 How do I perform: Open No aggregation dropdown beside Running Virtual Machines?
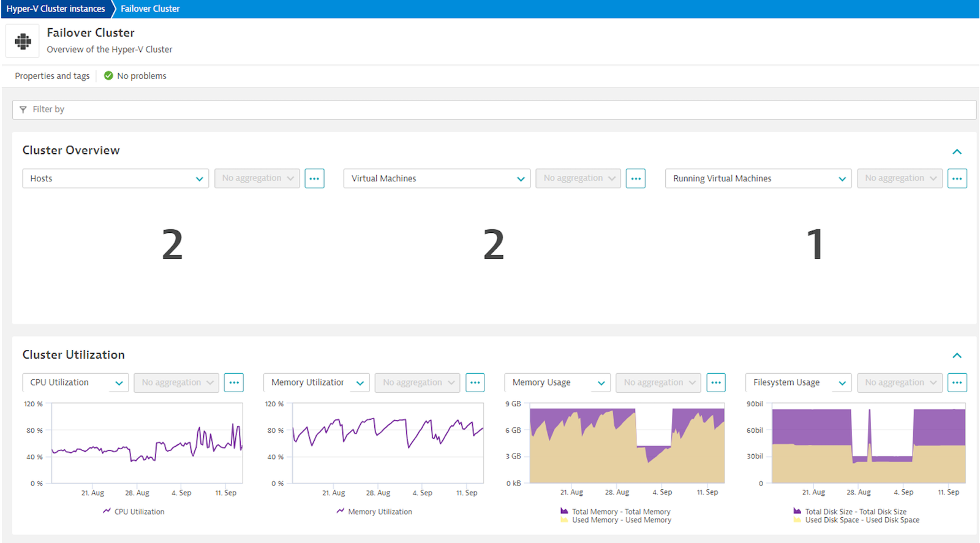[900, 178]
